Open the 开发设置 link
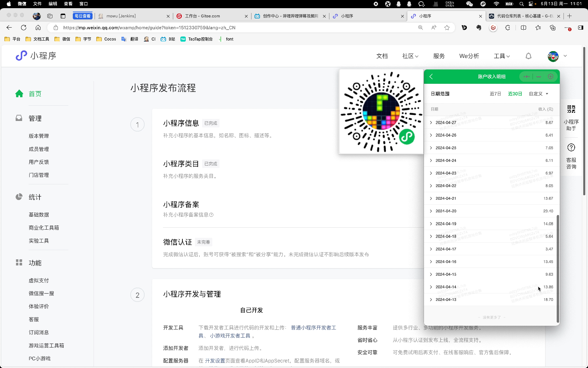The image size is (588, 368). pyautogui.click(x=215, y=361)
